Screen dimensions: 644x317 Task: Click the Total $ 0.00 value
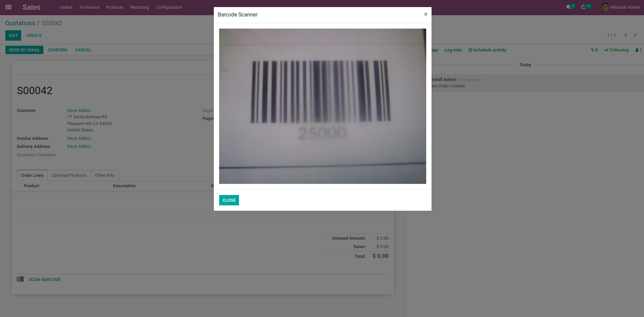380,256
